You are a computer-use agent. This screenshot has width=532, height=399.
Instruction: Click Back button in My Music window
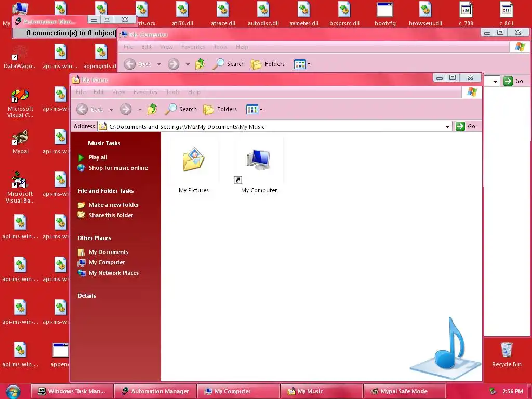point(89,109)
